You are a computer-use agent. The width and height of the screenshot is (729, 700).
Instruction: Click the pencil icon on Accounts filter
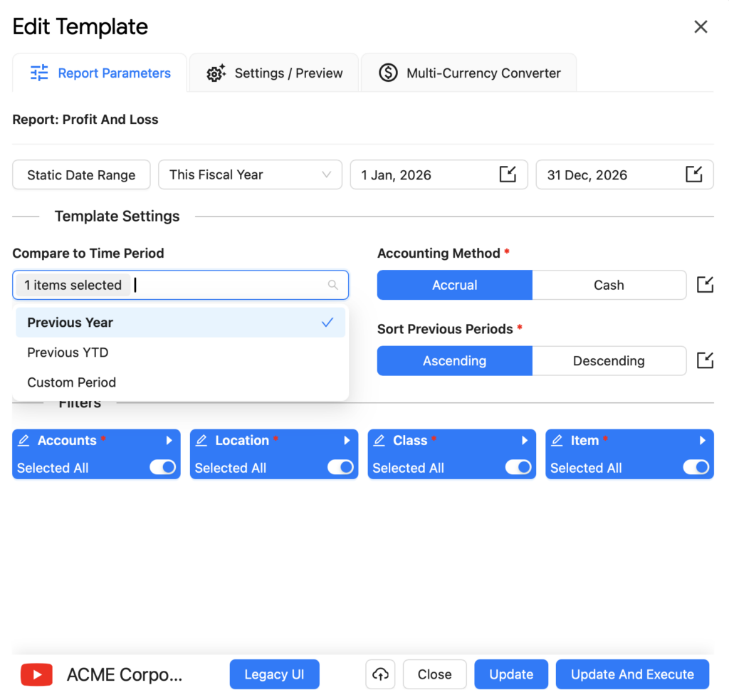click(23, 441)
